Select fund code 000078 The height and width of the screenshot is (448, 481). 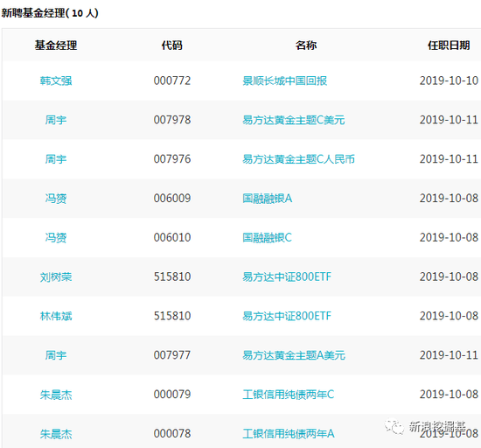[x=172, y=434]
